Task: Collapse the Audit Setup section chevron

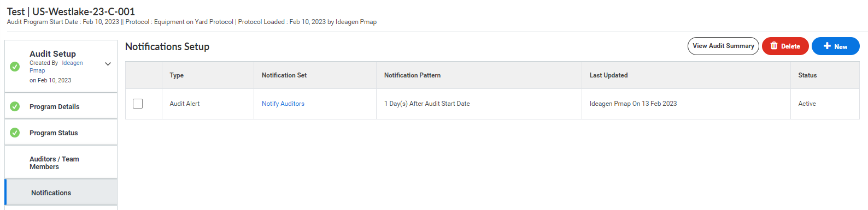Action: (108, 64)
